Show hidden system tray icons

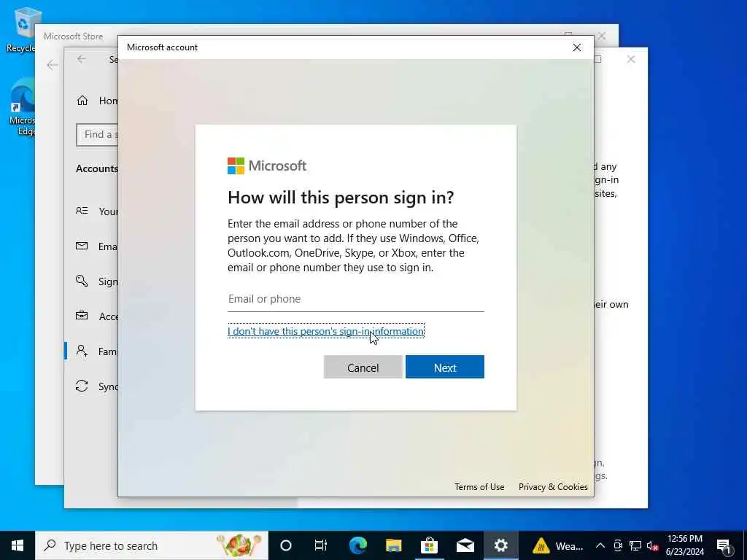(x=600, y=545)
